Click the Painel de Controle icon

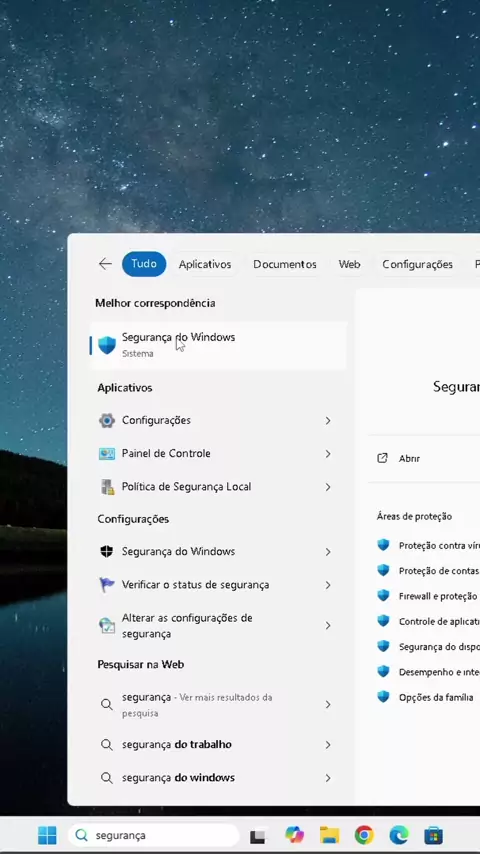pyautogui.click(x=107, y=454)
